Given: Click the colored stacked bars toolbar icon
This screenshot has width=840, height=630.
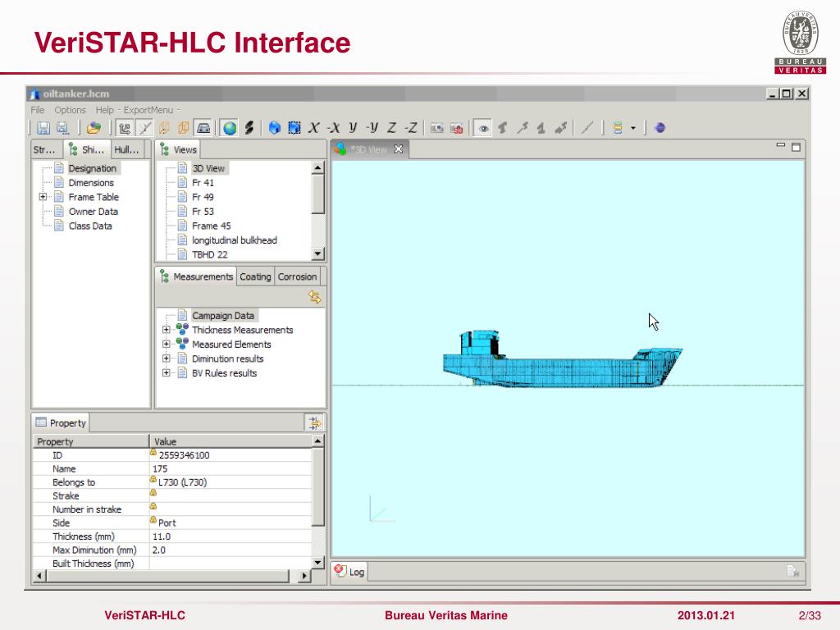Looking at the screenshot, I should tap(618, 128).
